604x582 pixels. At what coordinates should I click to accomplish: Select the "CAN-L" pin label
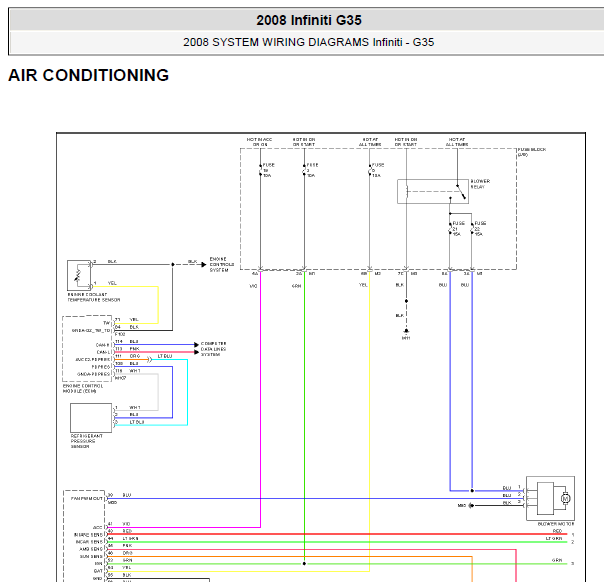point(103,352)
